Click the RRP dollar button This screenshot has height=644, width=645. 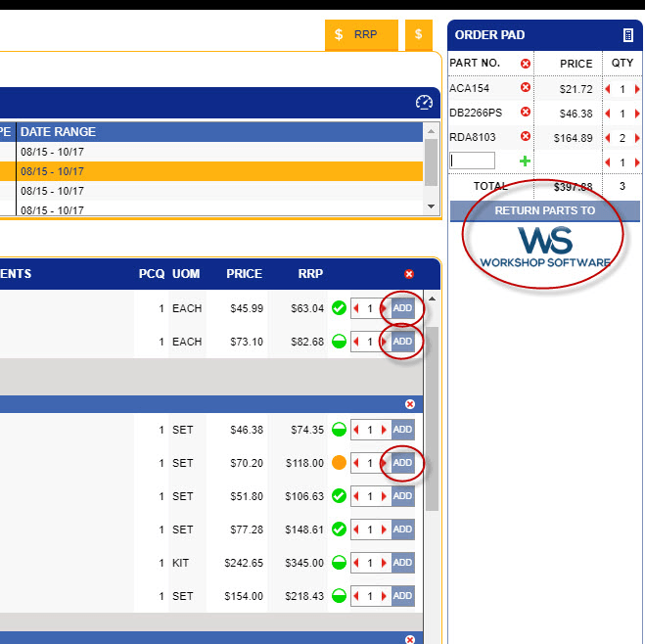coord(361,34)
